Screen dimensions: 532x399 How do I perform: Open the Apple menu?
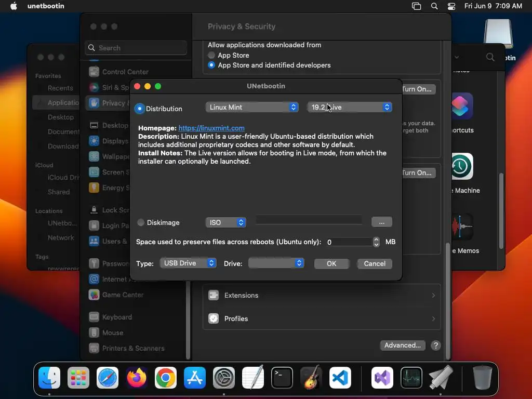[x=14, y=6]
